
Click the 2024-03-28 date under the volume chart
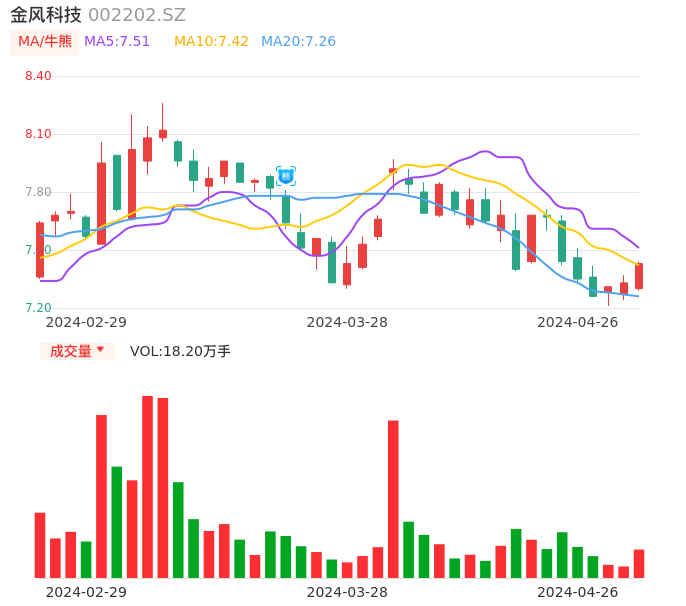click(347, 592)
